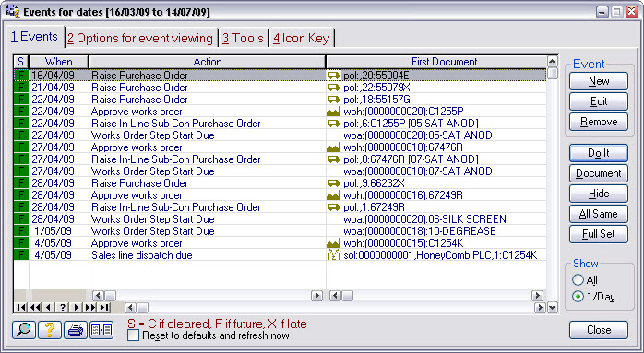Click the Full Set button
Viewport: 644px width, 353px height.
(x=599, y=234)
